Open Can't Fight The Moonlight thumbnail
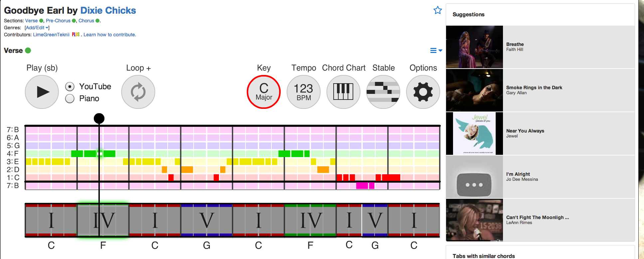 click(x=474, y=220)
